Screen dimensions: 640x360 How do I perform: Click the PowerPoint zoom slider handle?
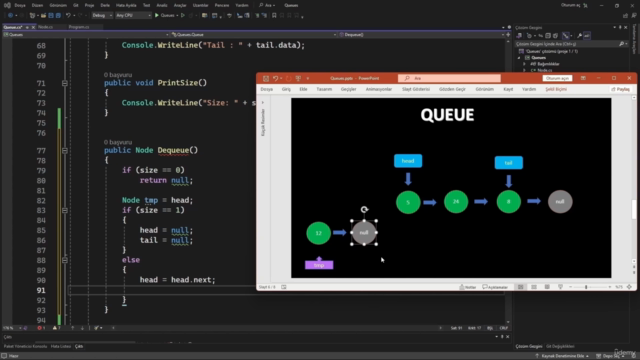click(x=586, y=287)
